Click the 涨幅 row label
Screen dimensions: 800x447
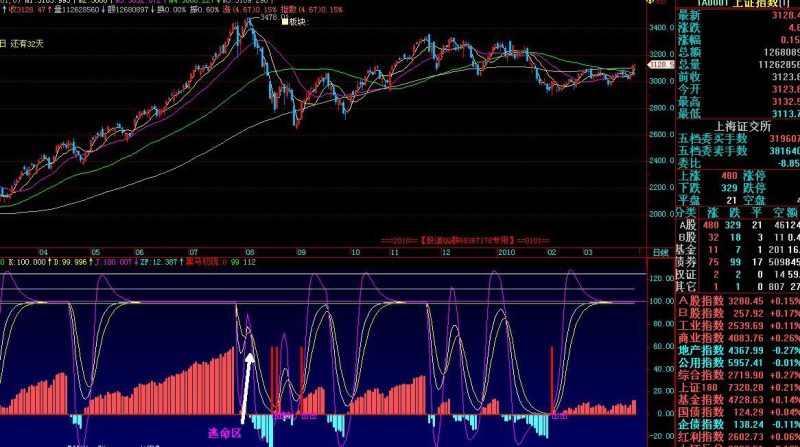[689, 40]
